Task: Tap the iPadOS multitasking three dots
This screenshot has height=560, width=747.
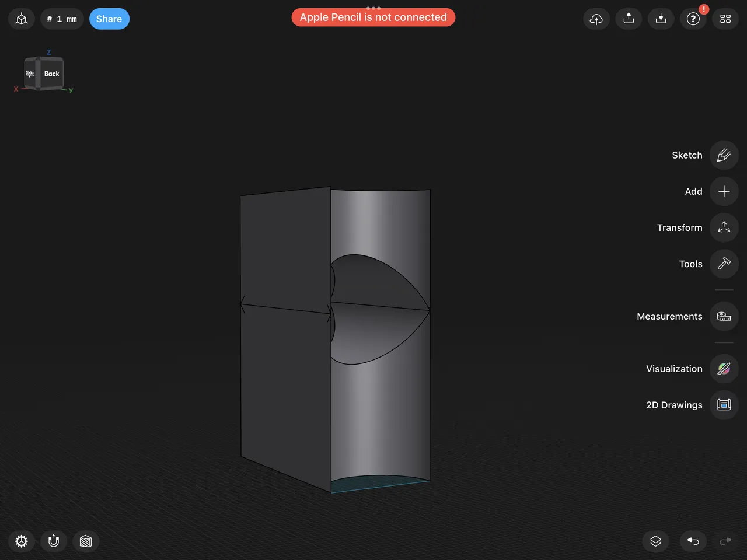Action: point(373,8)
